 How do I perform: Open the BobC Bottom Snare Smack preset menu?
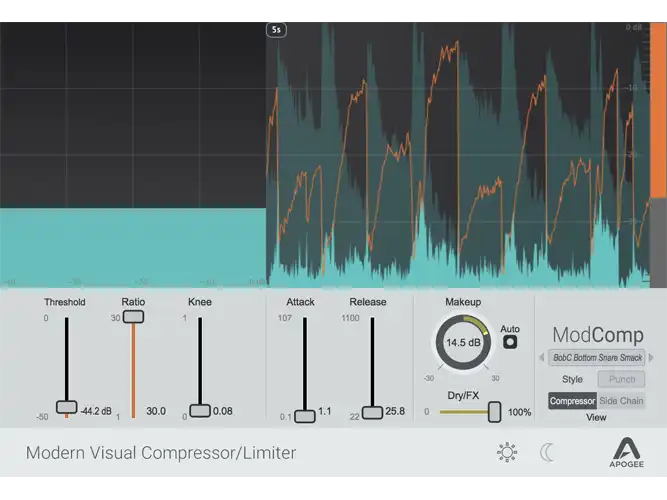(597, 357)
